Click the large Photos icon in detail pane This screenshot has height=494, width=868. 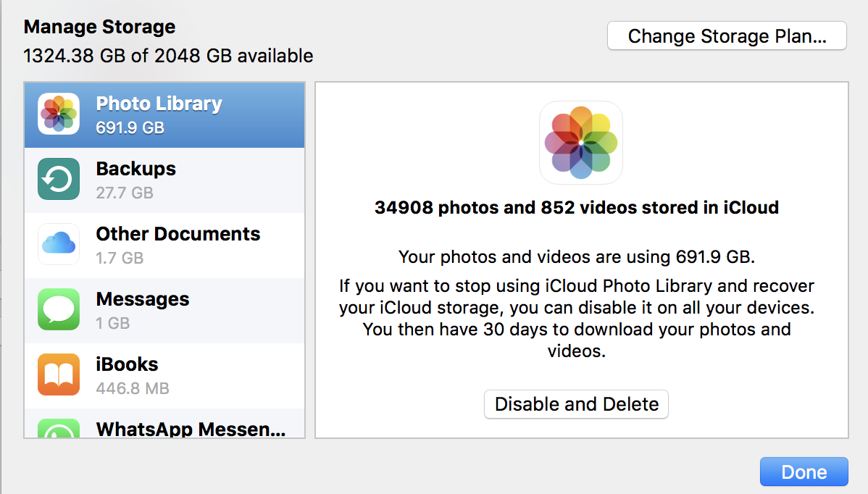tap(580, 143)
